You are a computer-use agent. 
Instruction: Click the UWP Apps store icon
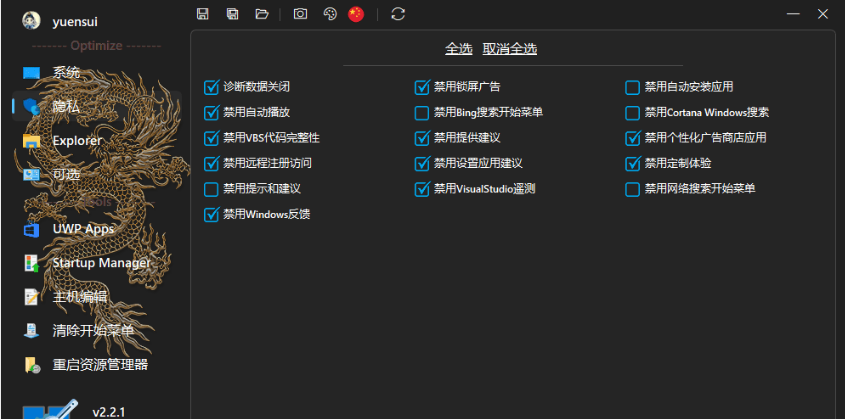[31, 229]
